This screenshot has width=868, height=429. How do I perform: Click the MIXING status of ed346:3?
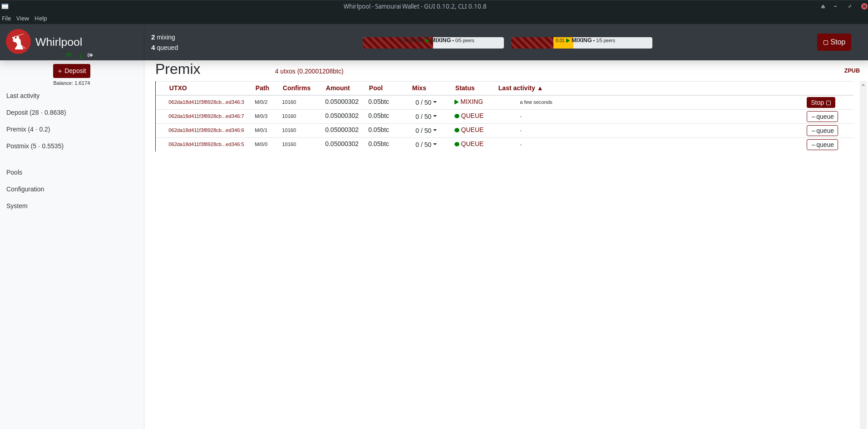click(469, 102)
